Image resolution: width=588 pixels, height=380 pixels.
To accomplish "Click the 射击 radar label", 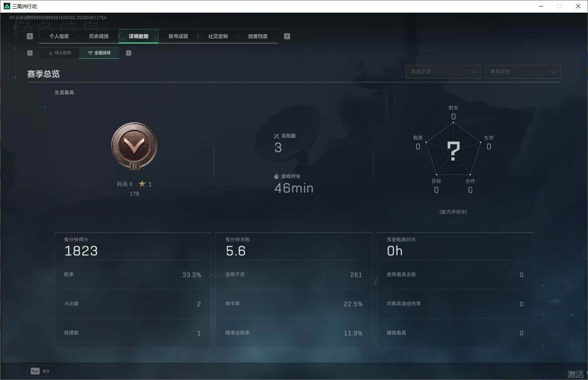I will click(453, 108).
